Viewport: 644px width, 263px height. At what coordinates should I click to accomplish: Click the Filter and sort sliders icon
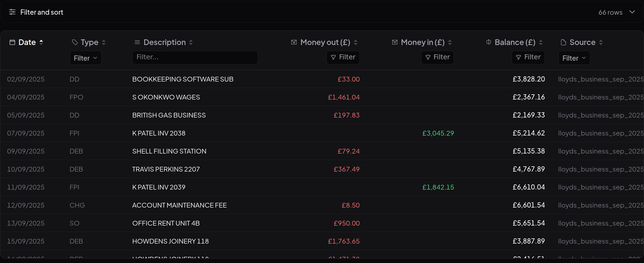tap(12, 12)
